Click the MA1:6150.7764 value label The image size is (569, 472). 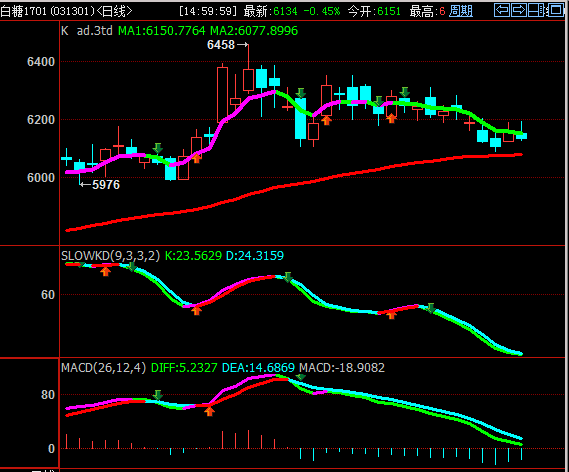coord(161,31)
